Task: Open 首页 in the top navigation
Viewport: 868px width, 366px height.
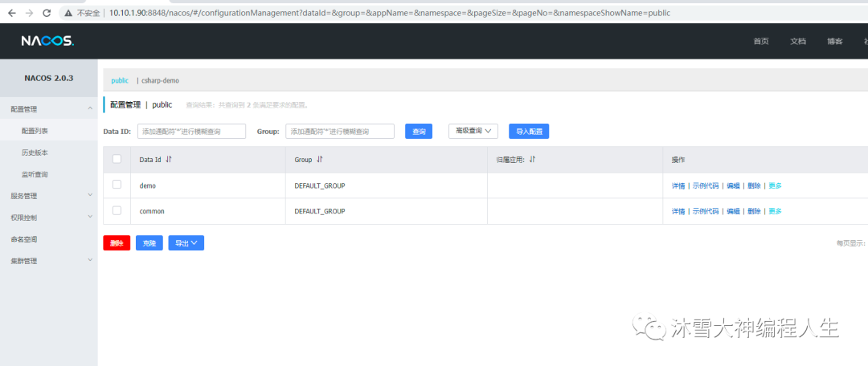Action: pos(761,42)
